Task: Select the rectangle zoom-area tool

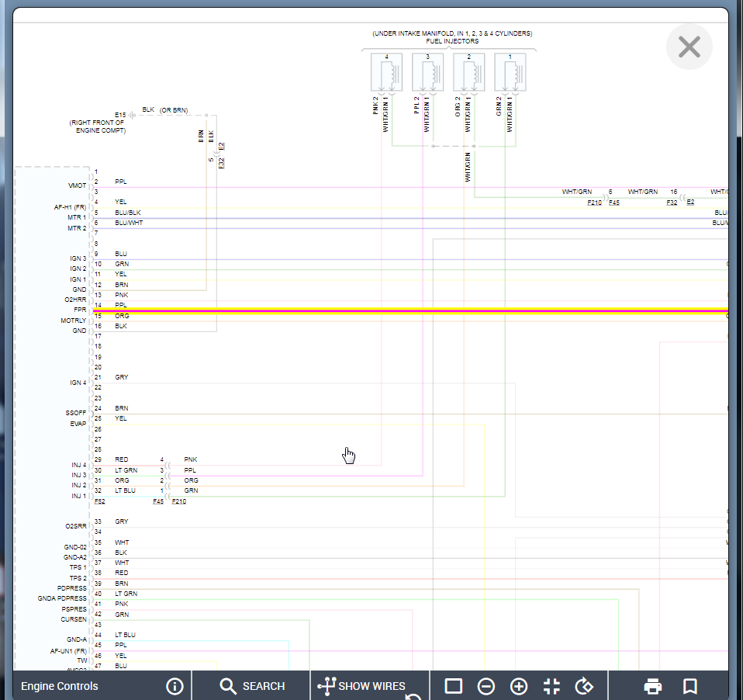Action: (454, 686)
